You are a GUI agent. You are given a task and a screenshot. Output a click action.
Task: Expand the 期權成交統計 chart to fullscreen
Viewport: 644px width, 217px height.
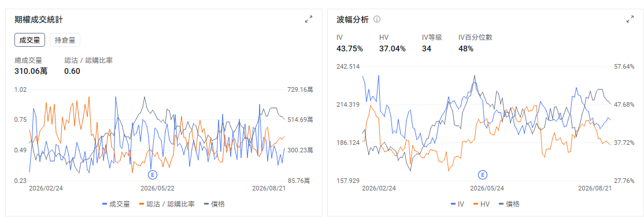pos(309,19)
